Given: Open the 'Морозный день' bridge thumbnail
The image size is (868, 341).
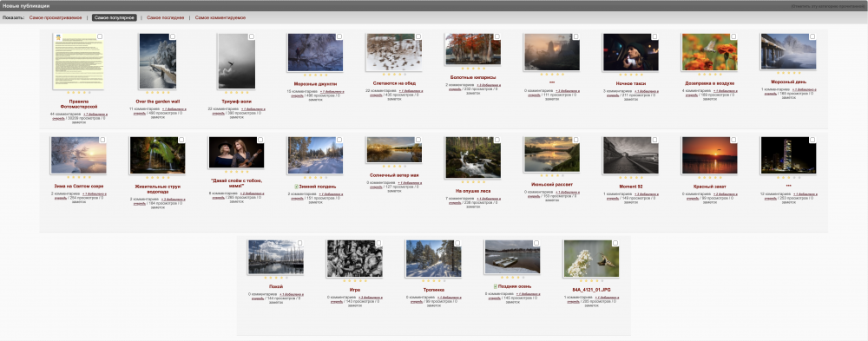Looking at the screenshot, I should (788, 51).
